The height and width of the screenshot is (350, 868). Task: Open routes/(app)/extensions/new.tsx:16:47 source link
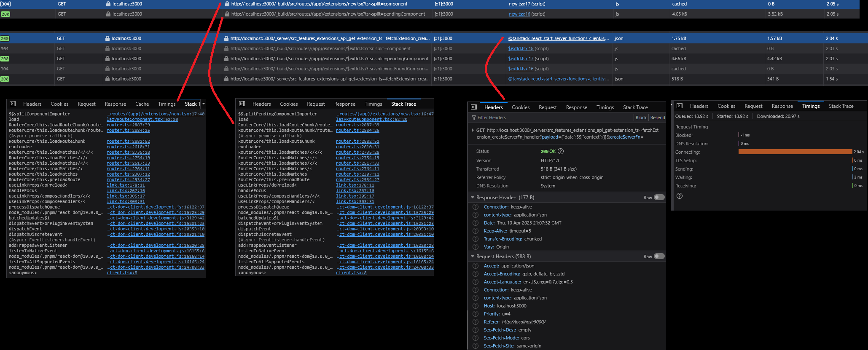click(x=385, y=114)
